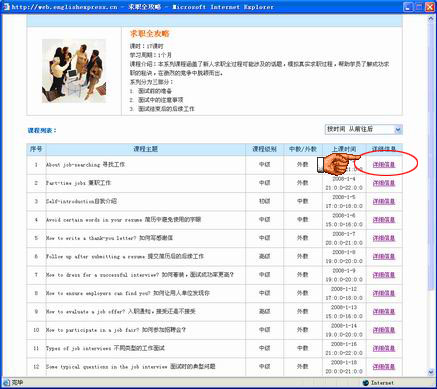Click the scrollbar up arrow
Image resolution: width=437 pixels, height=389 pixels.
[431, 19]
